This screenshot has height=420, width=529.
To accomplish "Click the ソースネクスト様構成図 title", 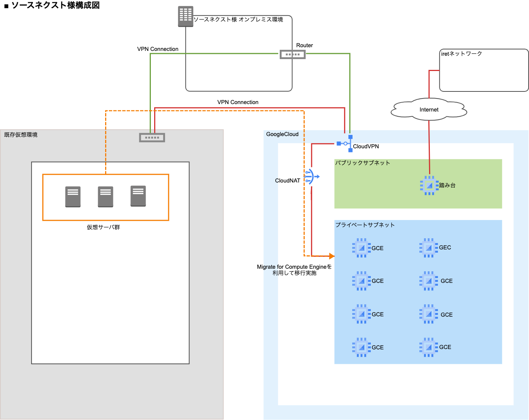I will tap(55, 5).
